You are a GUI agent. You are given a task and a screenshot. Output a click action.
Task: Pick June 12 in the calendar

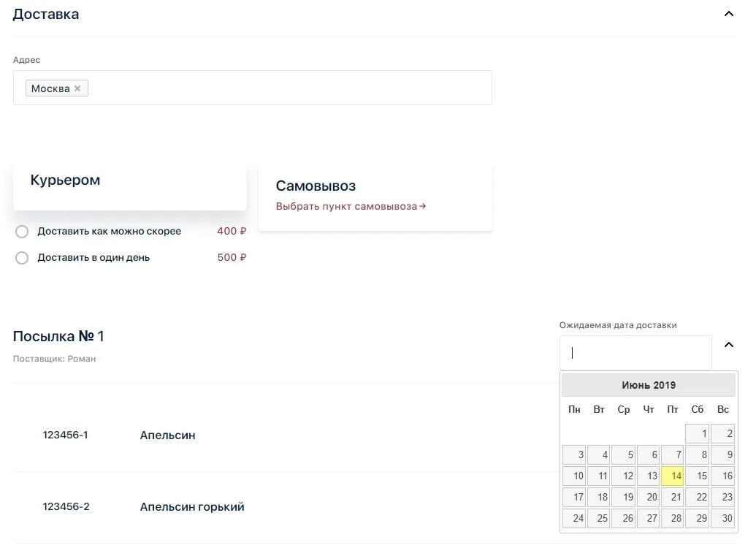point(623,476)
